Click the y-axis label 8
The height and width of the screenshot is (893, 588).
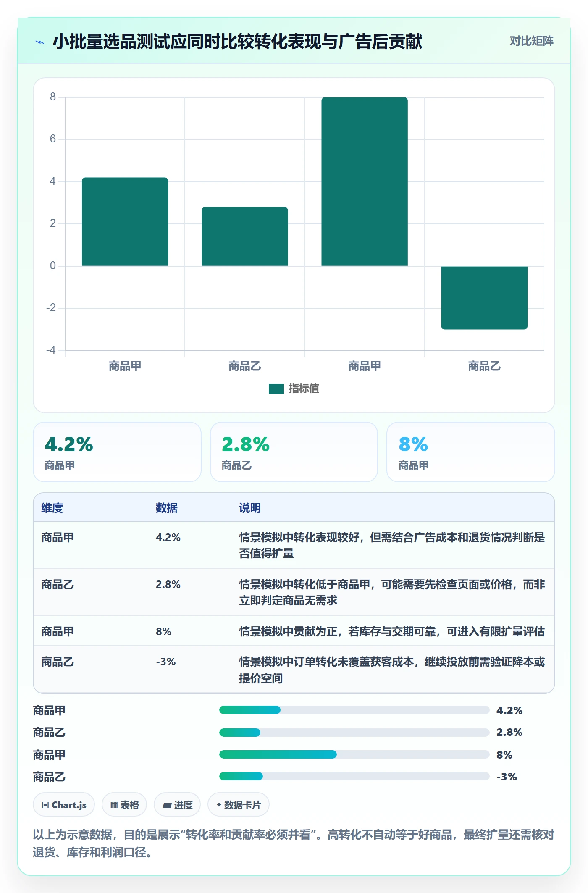click(52, 97)
